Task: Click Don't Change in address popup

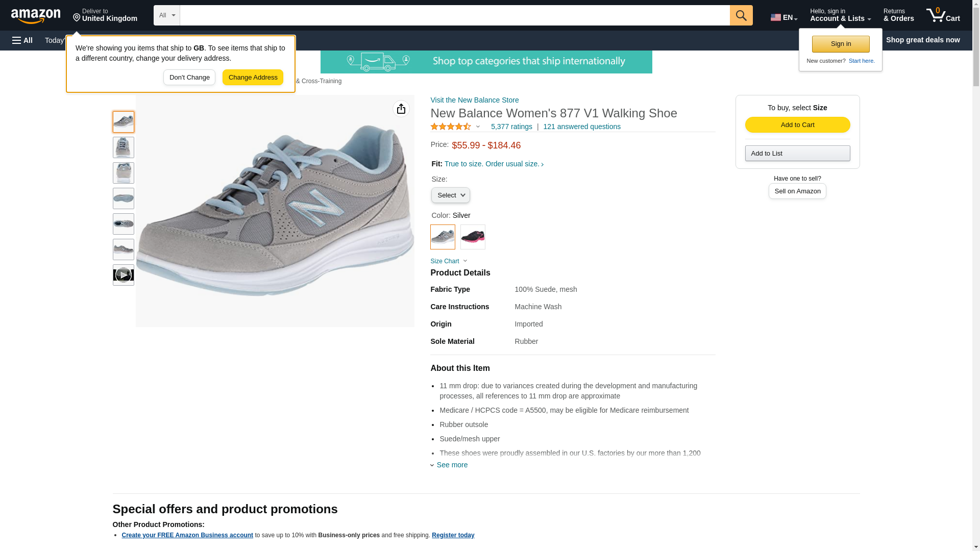Action: [x=189, y=78]
